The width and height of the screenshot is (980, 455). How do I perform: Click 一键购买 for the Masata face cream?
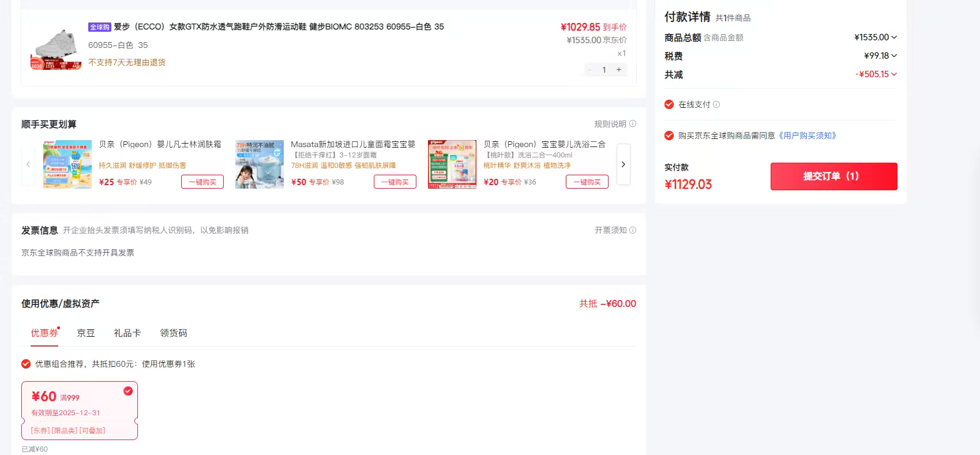point(395,182)
